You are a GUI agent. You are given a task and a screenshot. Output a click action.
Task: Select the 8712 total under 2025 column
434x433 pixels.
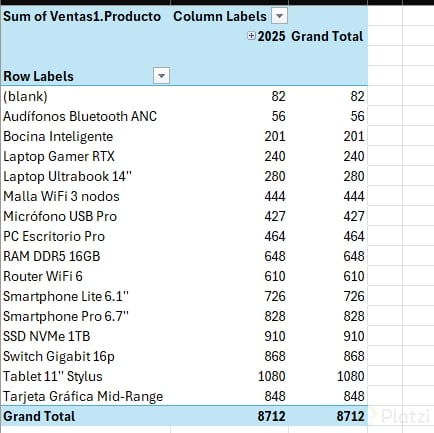pos(271,416)
